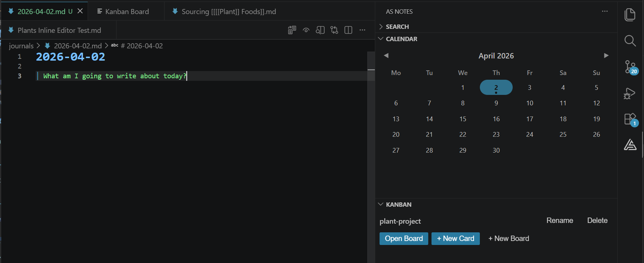Viewport: 644px width, 263px height.
Task: Open the Search view in activity bar
Action: point(630,41)
